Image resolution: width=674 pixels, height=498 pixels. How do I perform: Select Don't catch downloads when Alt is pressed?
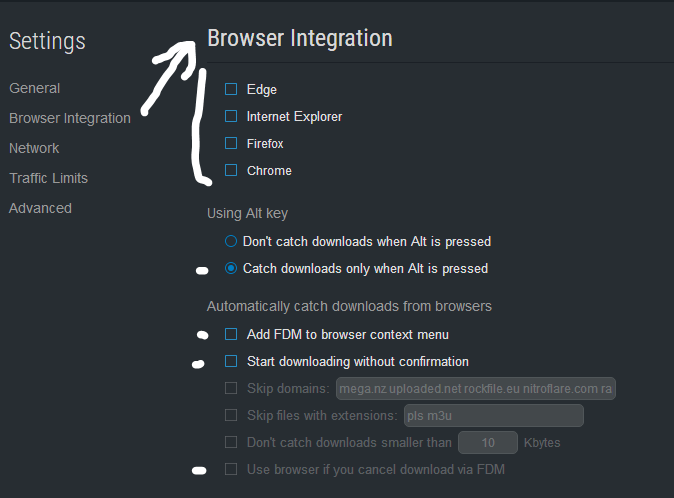pos(231,241)
